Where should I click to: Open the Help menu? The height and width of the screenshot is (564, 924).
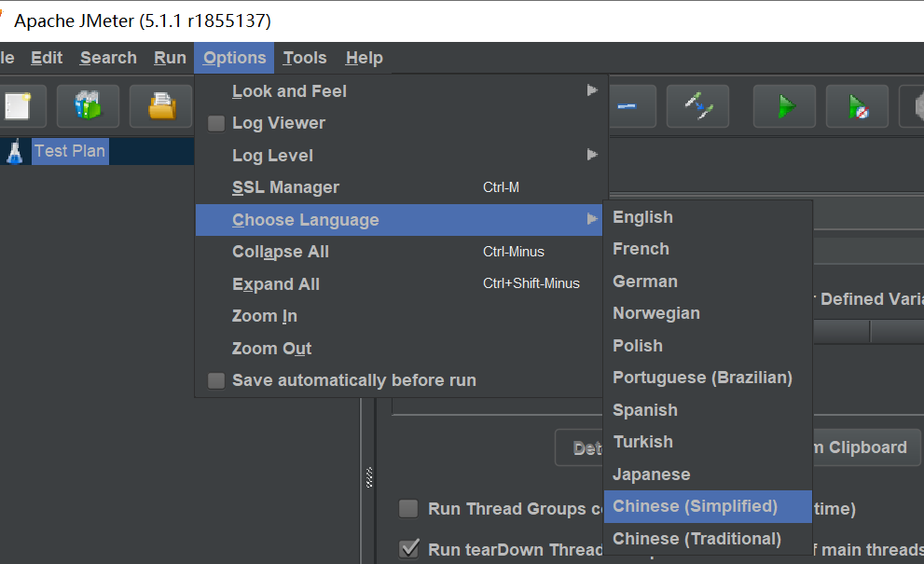pyautogui.click(x=365, y=58)
